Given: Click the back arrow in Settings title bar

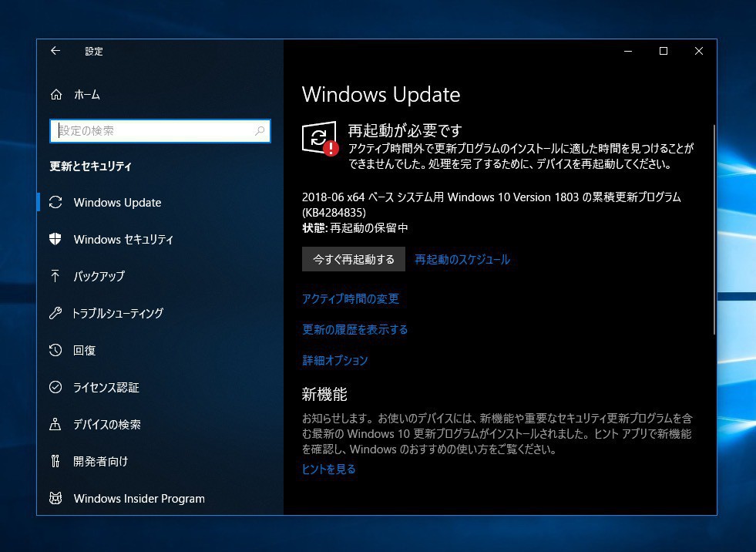Looking at the screenshot, I should point(55,51).
